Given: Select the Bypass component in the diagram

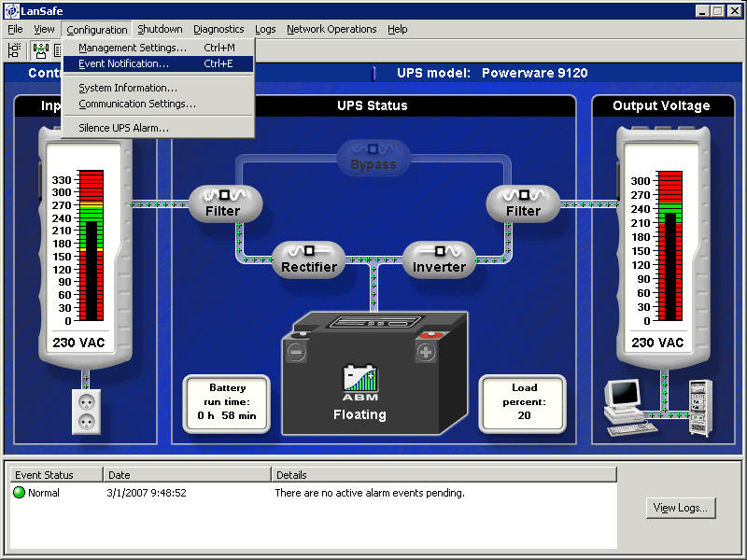Looking at the screenshot, I should coord(373,158).
